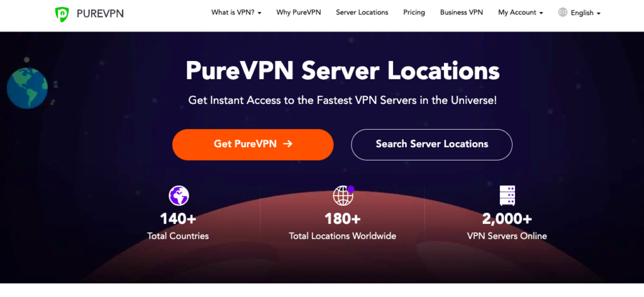
Task: Click the Search Server Locations button
Action: tap(431, 145)
